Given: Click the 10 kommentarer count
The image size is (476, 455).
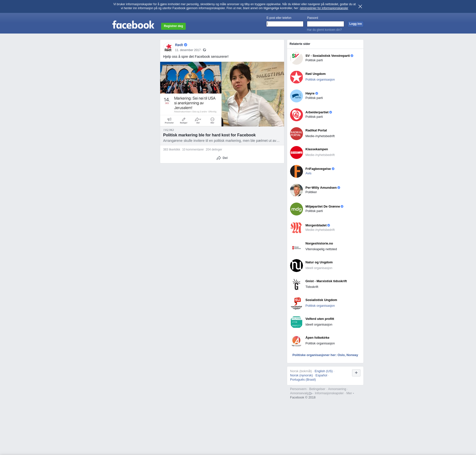Looking at the screenshot, I should click(193, 150).
